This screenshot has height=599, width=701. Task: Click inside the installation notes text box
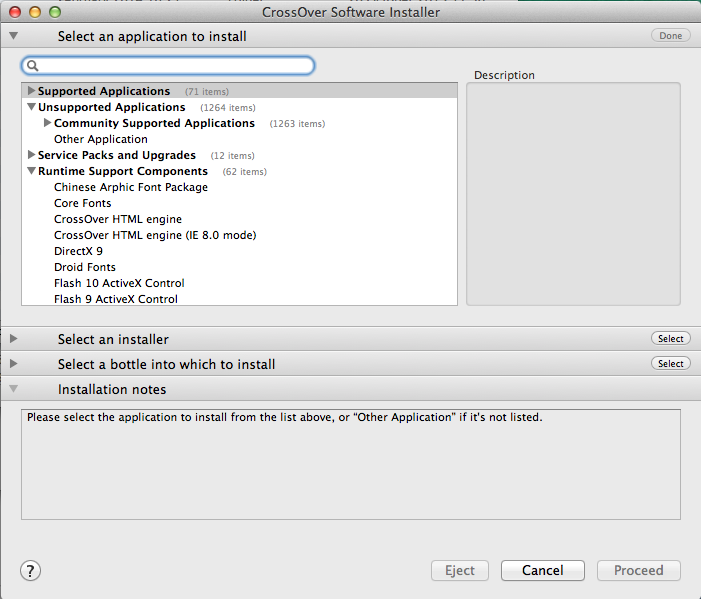click(x=351, y=464)
